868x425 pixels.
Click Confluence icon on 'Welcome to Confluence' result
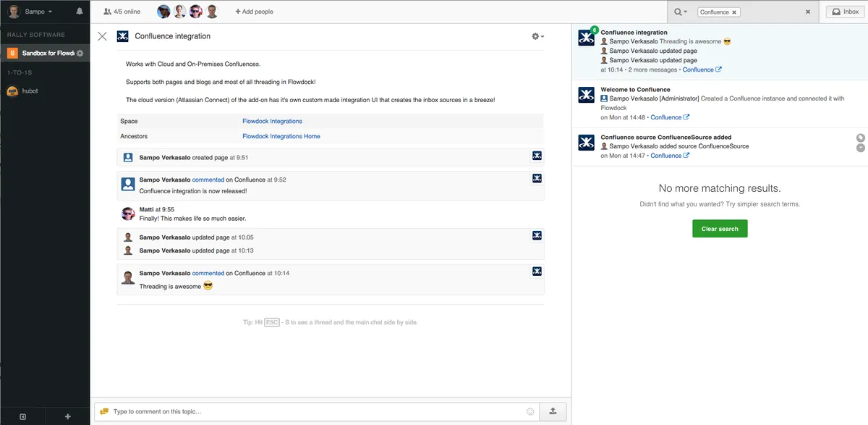click(587, 95)
